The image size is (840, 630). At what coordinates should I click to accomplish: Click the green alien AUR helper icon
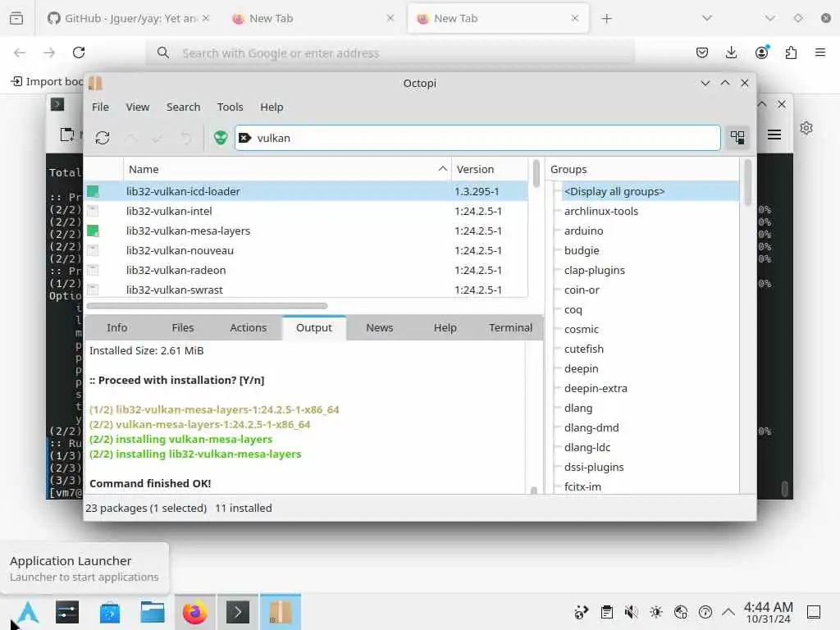[220, 138]
